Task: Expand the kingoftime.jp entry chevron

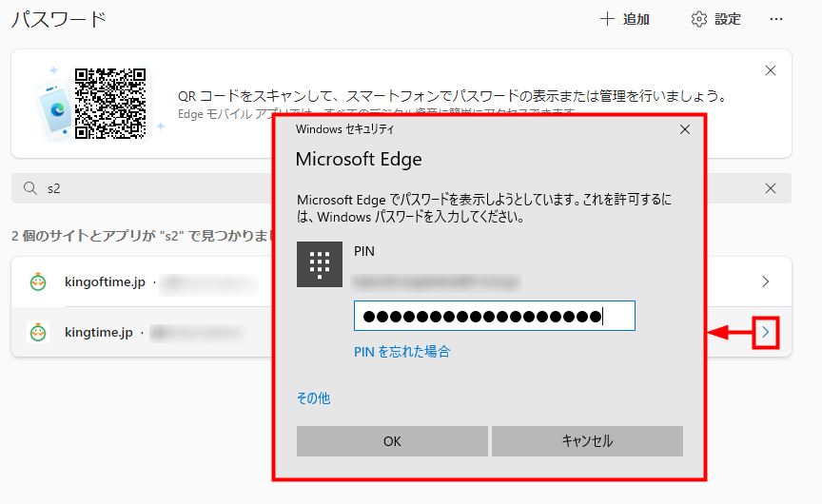Action: 765,281
